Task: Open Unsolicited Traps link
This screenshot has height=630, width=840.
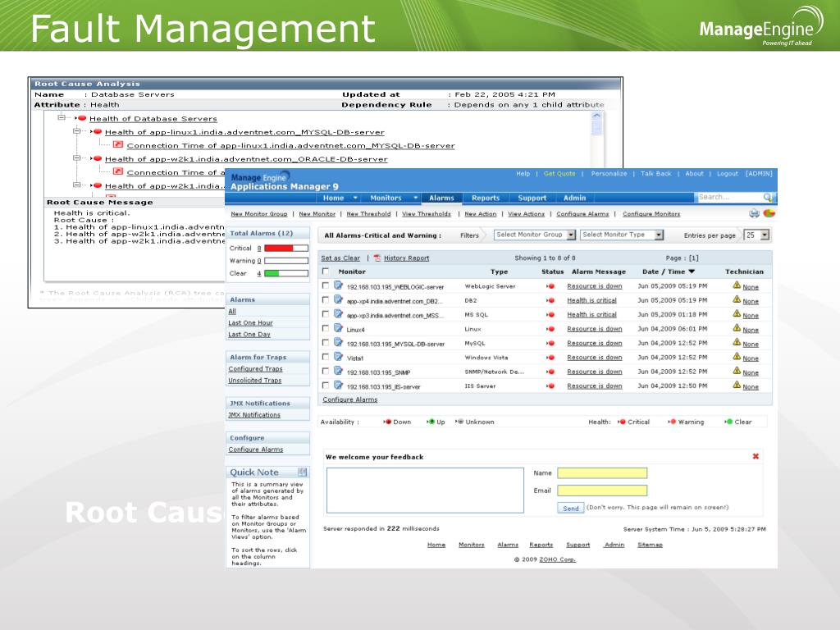Action: tap(254, 381)
